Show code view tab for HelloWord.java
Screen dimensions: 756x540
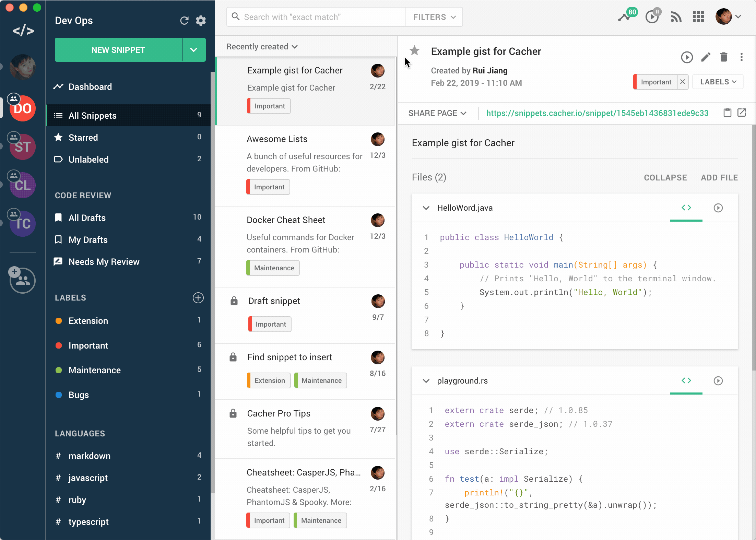point(686,208)
